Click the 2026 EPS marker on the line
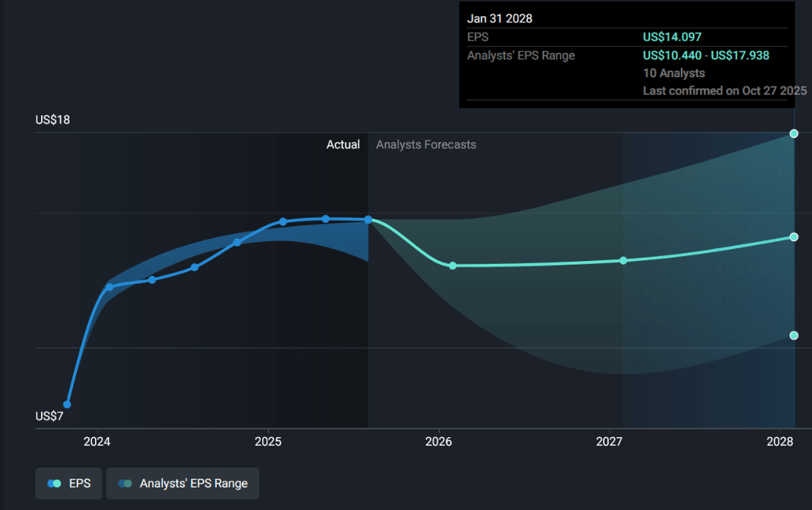812x510 pixels. (452, 266)
